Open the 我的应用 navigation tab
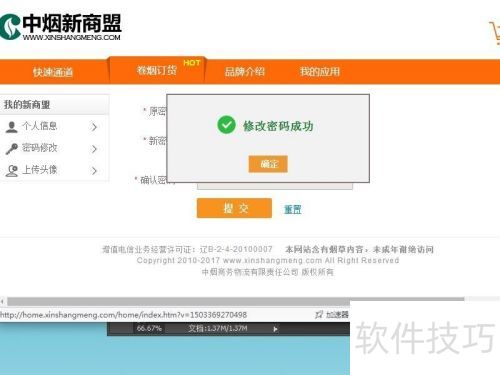This screenshot has height=375, width=500. pyautogui.click(x=320, y=72)
